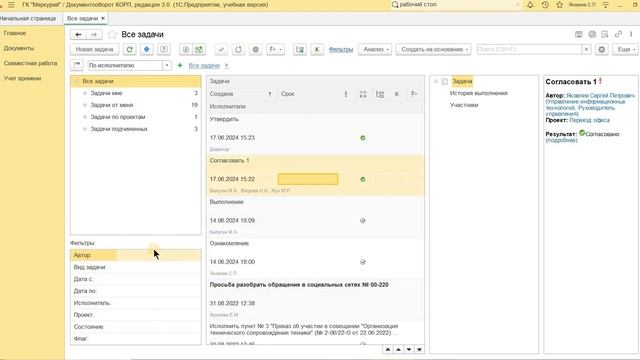Screen dimensions: 640x360
Task: Click the circular arrow toolbar icon
Action: click(x=238, y=49)
